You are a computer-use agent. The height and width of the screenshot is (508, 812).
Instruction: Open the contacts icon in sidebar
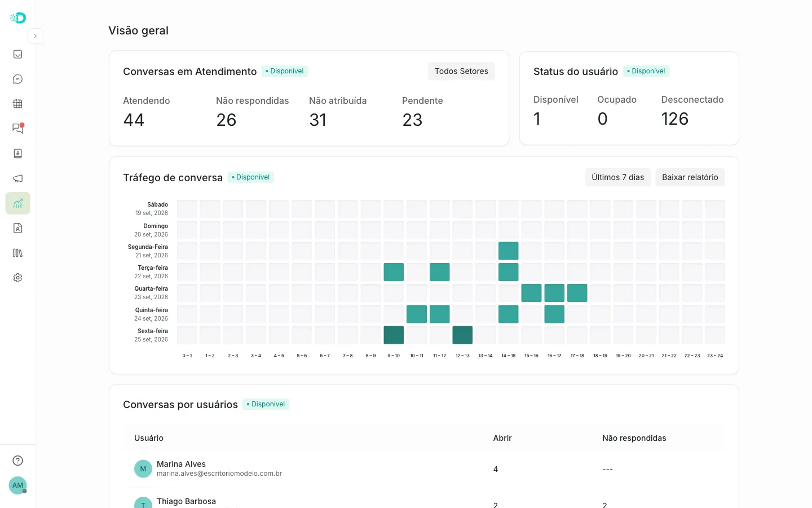[17, 154]
